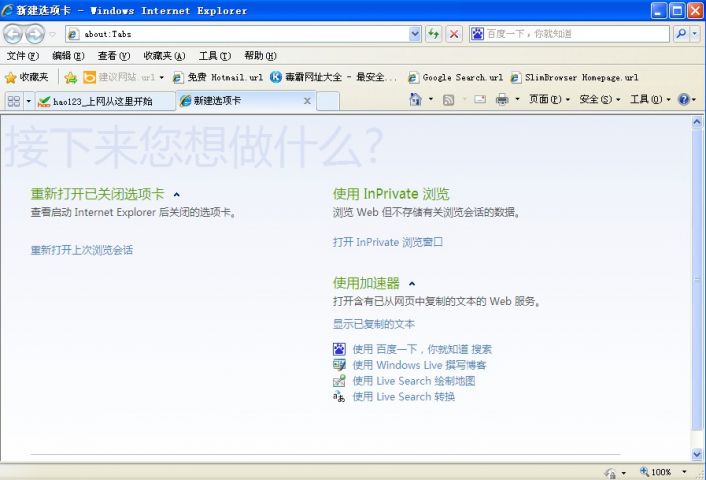This screenshot has width=706, height=480.
Task: Open the Home page icon in the command bar
Action: 415,99
